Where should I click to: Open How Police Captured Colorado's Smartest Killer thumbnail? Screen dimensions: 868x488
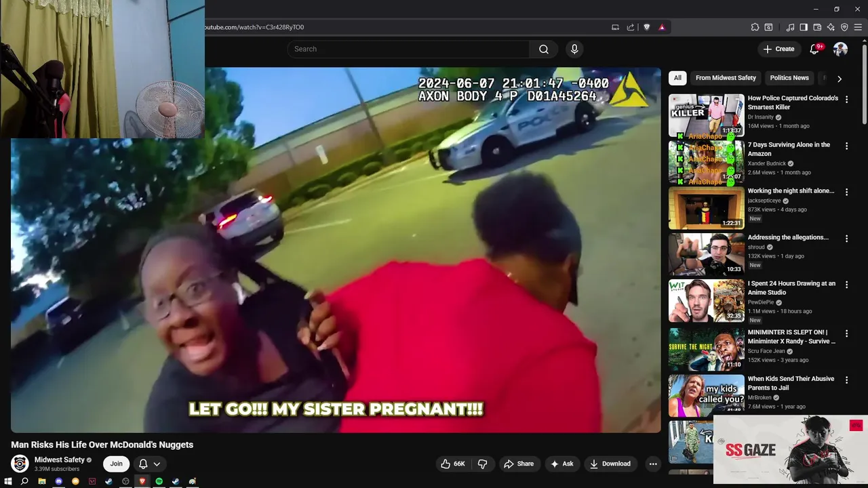tap(706, 115)
